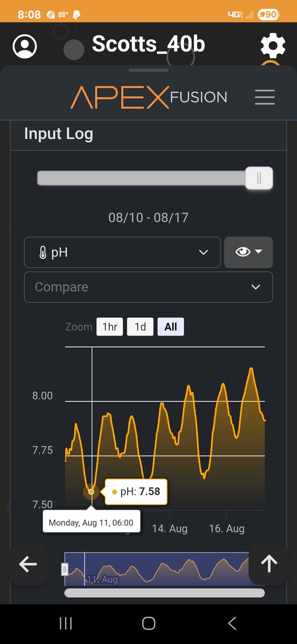
Task: Tap the scroll-to-top up arrow button
Action: (269, 564)
